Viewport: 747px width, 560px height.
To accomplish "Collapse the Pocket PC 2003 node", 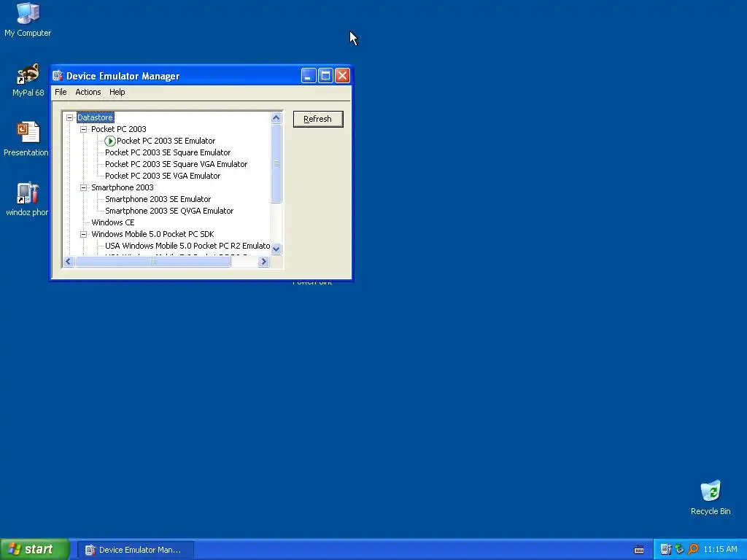I will [x=83, y=129].
